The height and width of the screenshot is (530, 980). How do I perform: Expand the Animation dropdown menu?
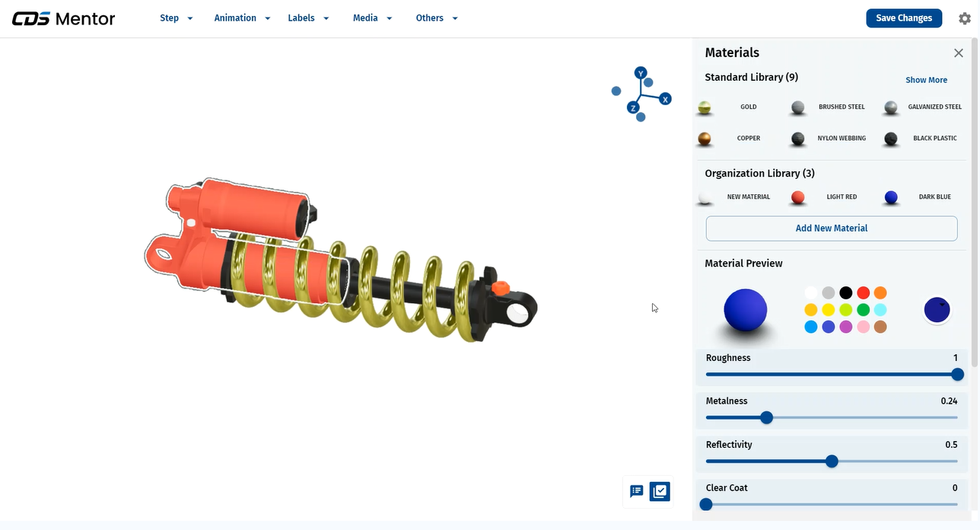pyautogui.click(x=242, y=18)
